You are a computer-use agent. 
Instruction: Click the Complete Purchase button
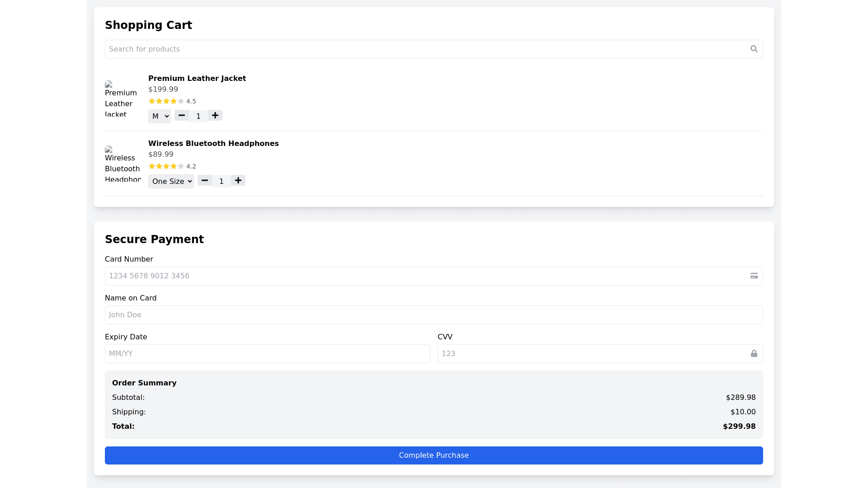[x=434, y=455]
